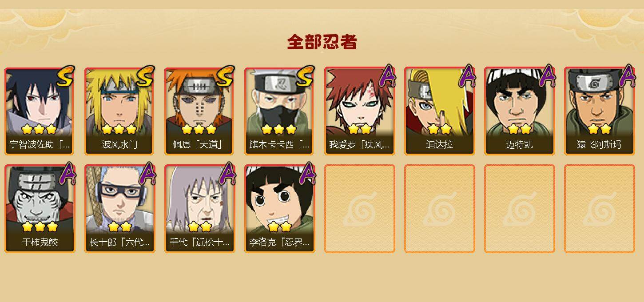The width and height of the screenshot is (644, 302).
Task: Click the 全部忍者 section heading
Action: (322, 42)
